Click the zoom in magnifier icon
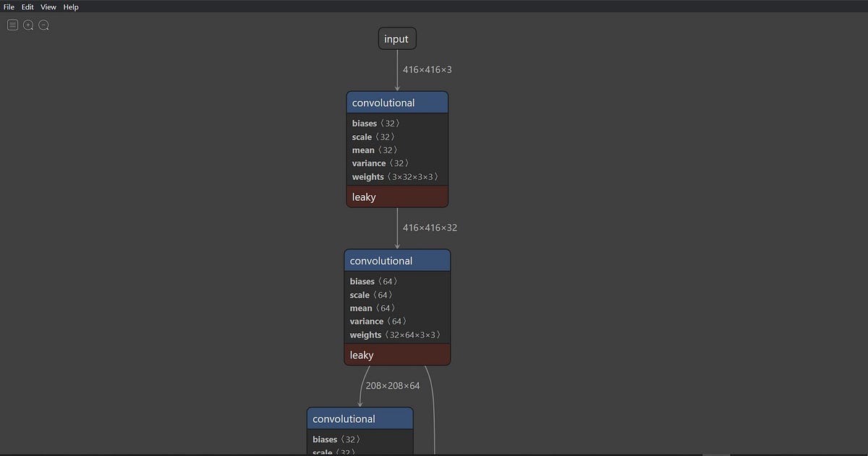 [27, 25]
